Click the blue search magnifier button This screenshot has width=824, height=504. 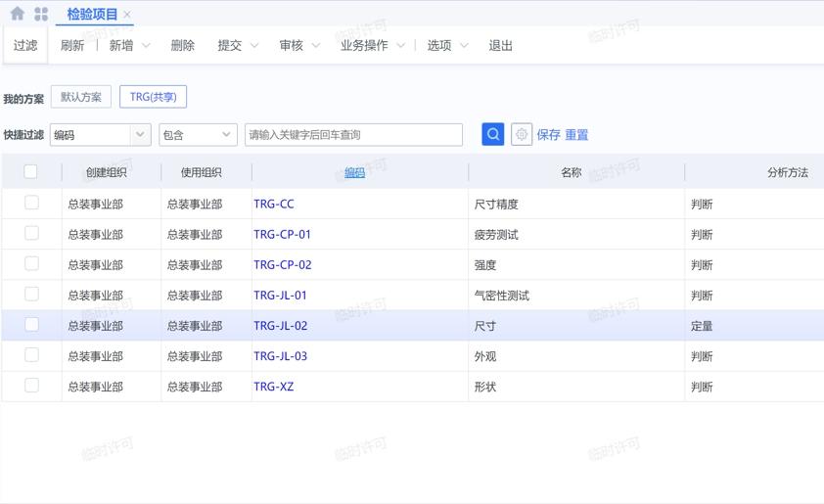(493, 134)
